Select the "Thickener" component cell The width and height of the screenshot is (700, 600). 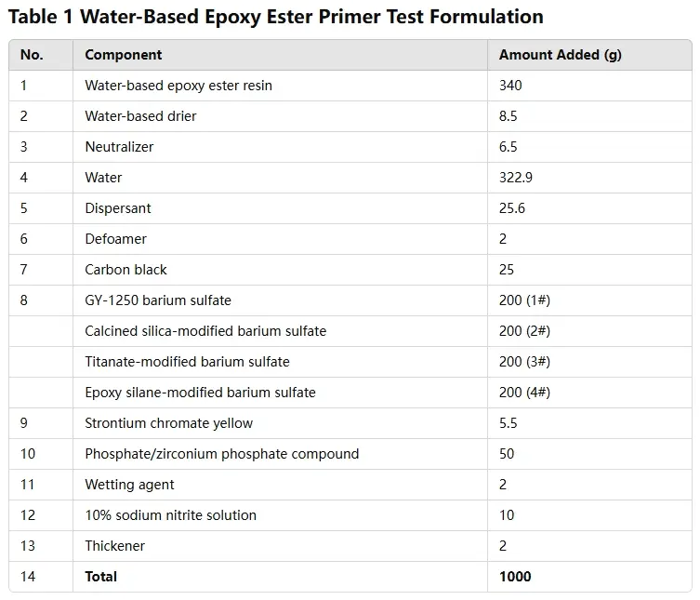tap(114, 546)
